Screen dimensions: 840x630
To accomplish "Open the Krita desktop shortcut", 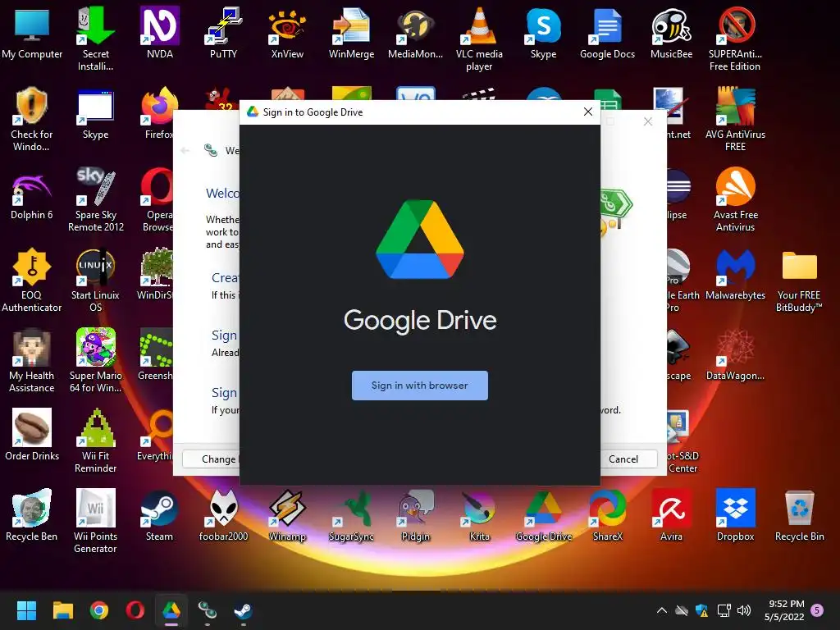I will (479, 515).
